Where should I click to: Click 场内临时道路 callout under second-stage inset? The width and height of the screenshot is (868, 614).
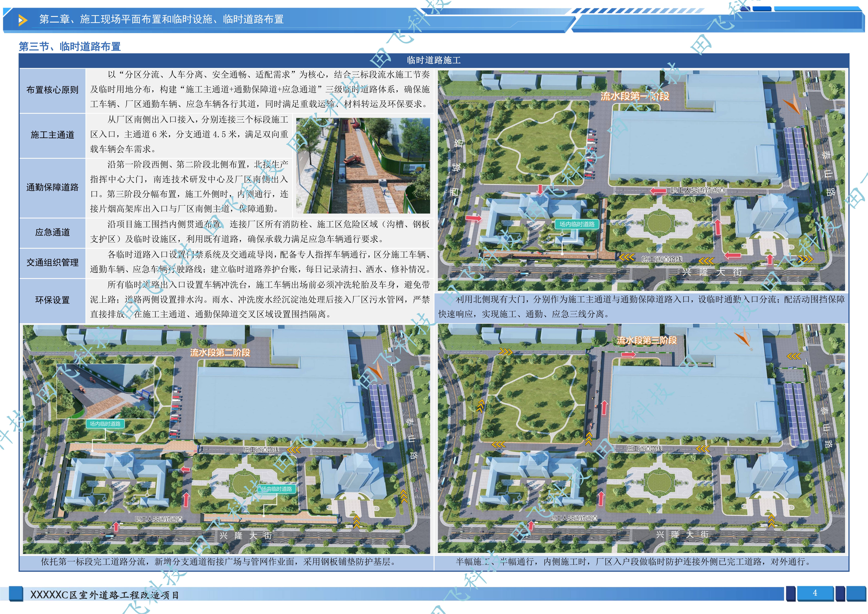[105, 424]
